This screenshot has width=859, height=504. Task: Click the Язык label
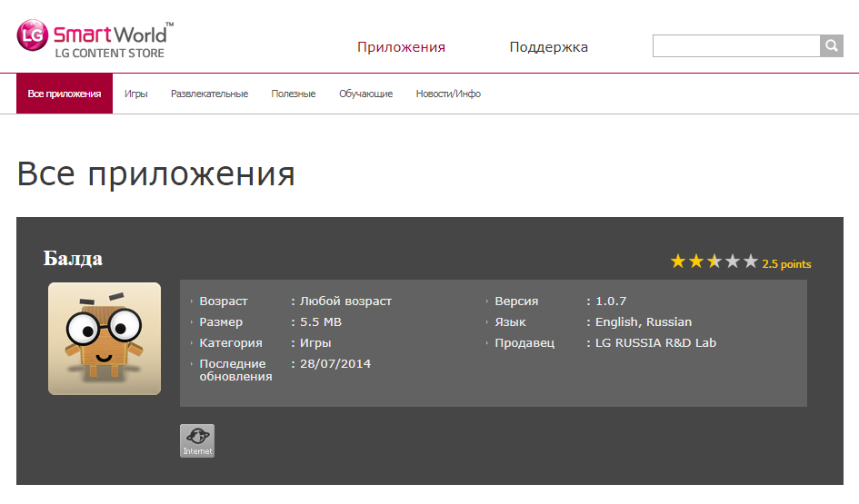[510, 321]
